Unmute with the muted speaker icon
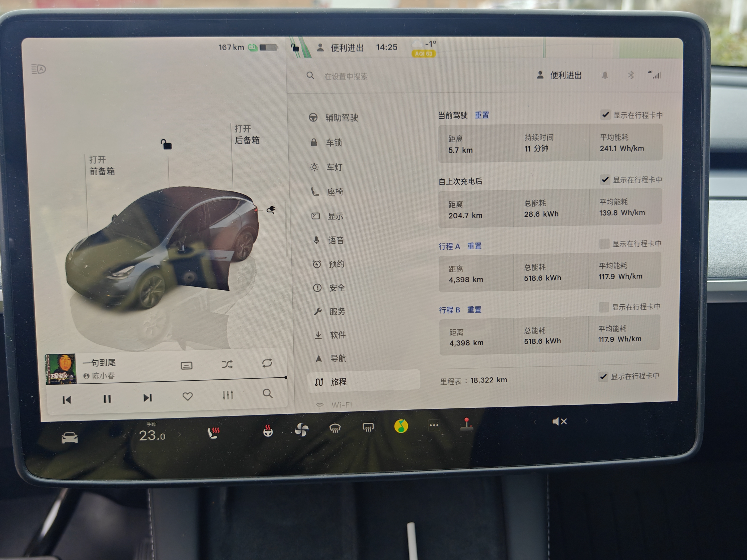Image resolution: width=747 pixels, height=560 pixels. pos(559,421)
